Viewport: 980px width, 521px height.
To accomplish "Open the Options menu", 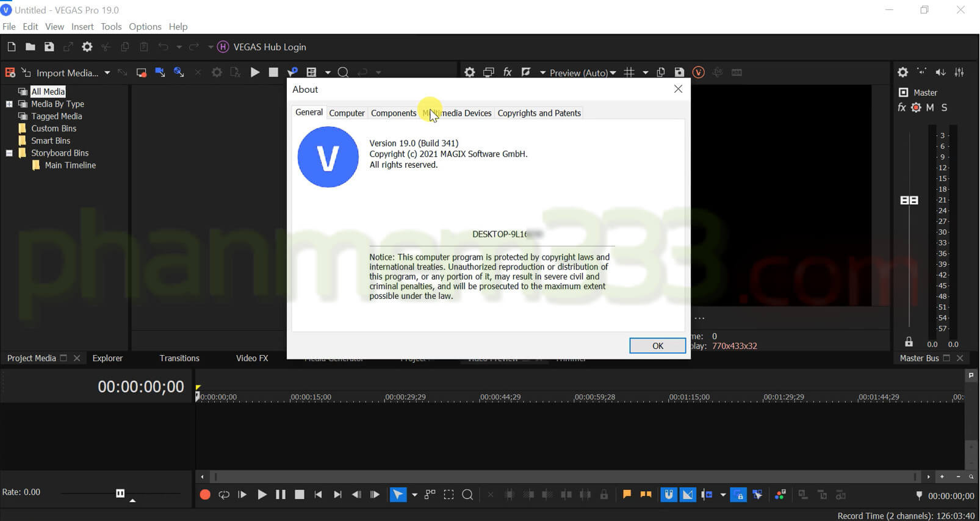I will pyautogui.click(x=145, y=27).
